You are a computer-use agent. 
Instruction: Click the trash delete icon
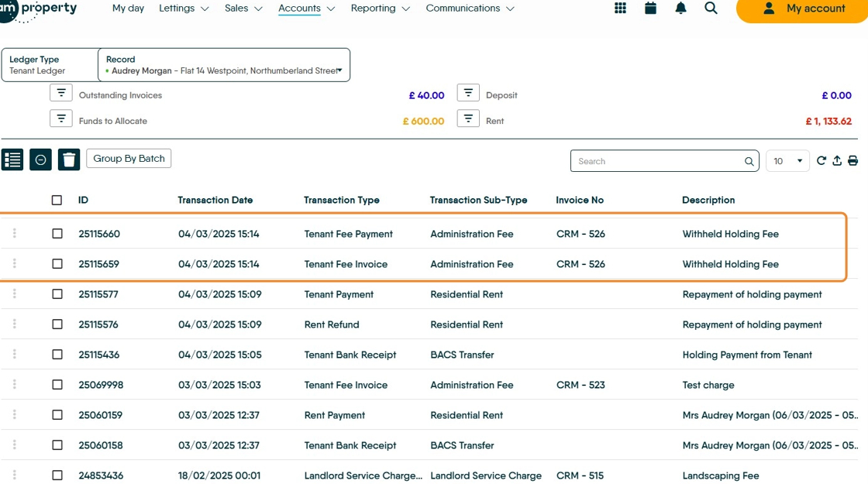[x=69, y=160]
